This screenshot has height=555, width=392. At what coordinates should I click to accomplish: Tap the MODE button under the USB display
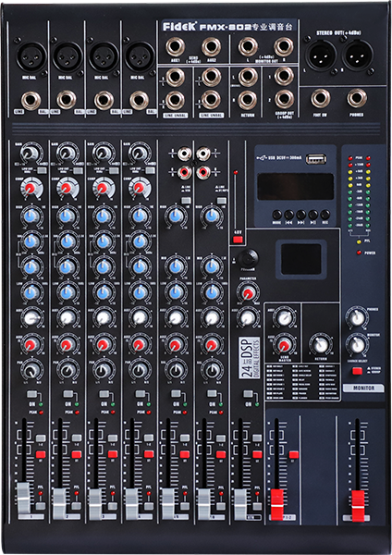click(x=277, y=215)
